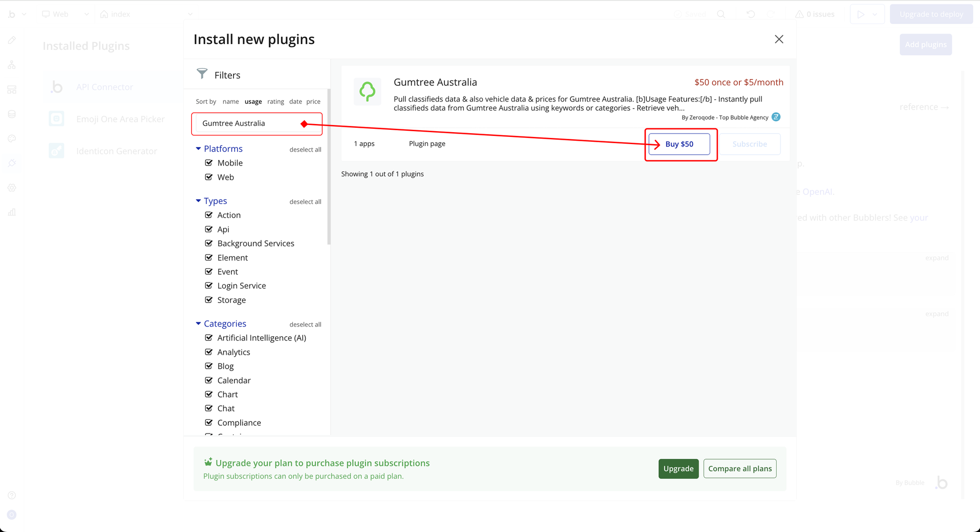This screenshot has height=532, width=980.
Task: Toggle the Analytics category checkbox
Action: [209, 352]
